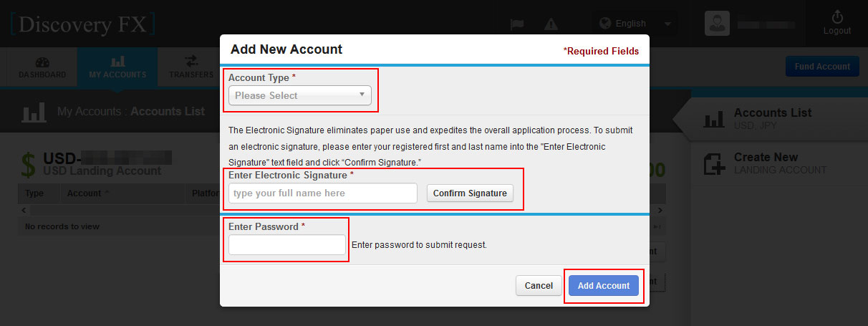Cancel the Add New Account dialog
Screen dimensions: 868x326
pos(539,285)
